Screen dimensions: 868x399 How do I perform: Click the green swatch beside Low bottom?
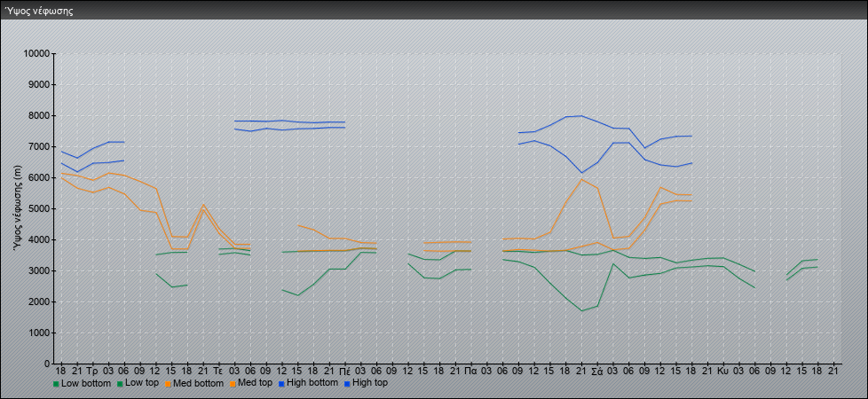tap(56, 383)
